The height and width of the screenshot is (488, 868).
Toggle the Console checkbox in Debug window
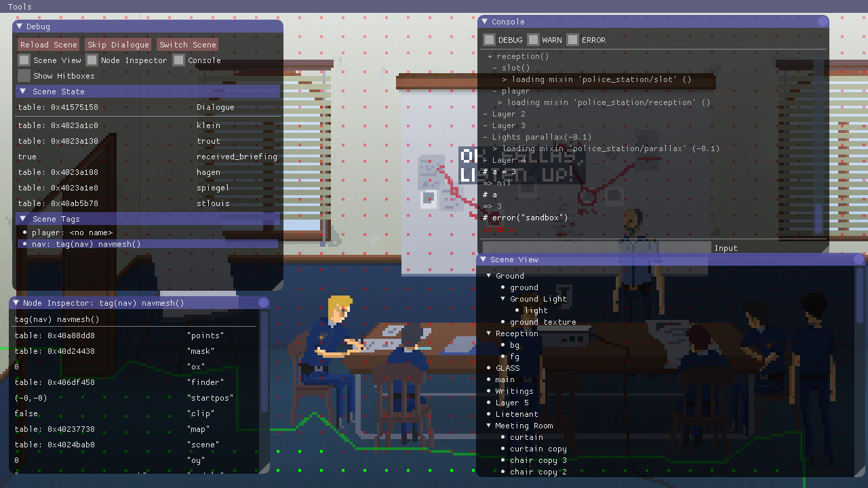(x=178, y=60)
